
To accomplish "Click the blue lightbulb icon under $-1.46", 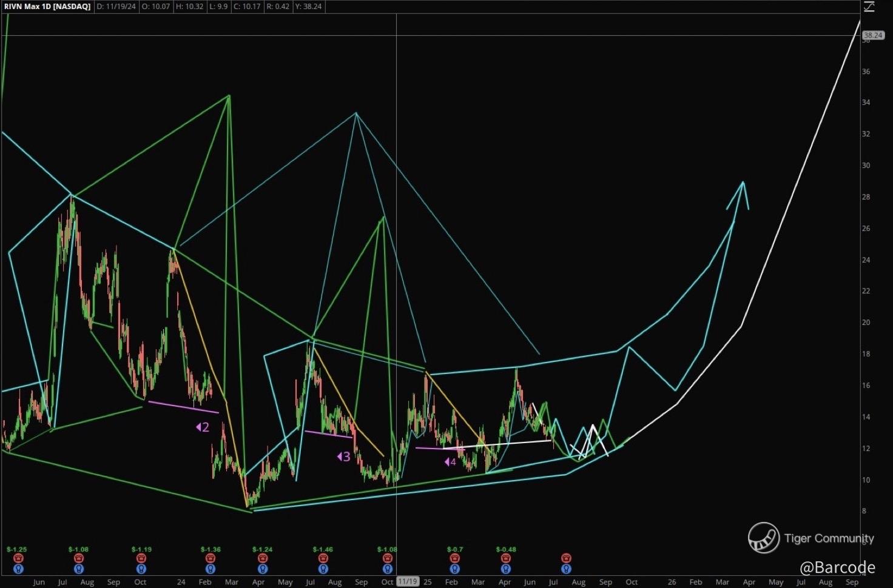I will pos(323,569).
